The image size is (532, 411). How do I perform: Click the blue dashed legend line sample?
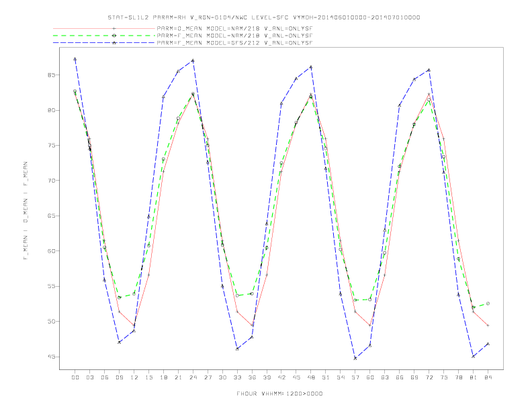coord(104,43)
